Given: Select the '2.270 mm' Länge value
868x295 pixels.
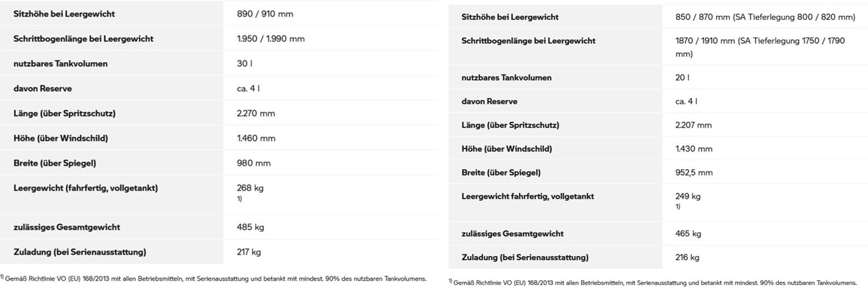Looking at the screenshot, I should point(256,114).
